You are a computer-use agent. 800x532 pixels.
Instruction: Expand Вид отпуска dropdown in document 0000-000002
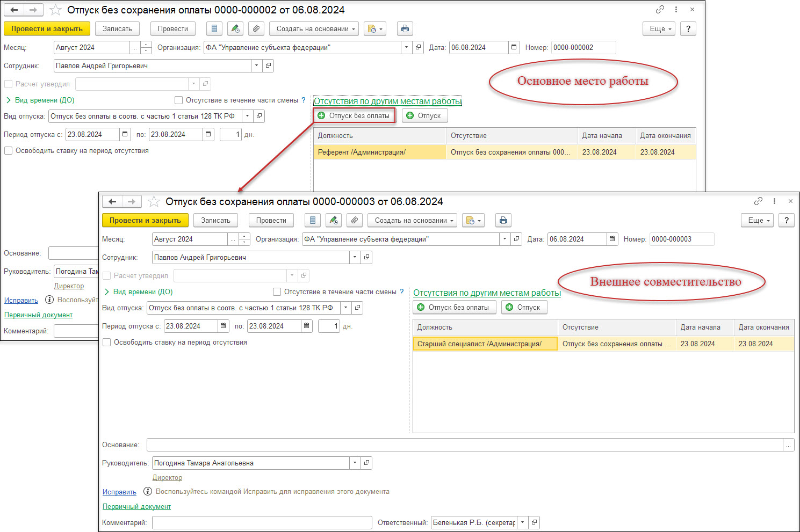pyautogui.click(x=247, y=116)
